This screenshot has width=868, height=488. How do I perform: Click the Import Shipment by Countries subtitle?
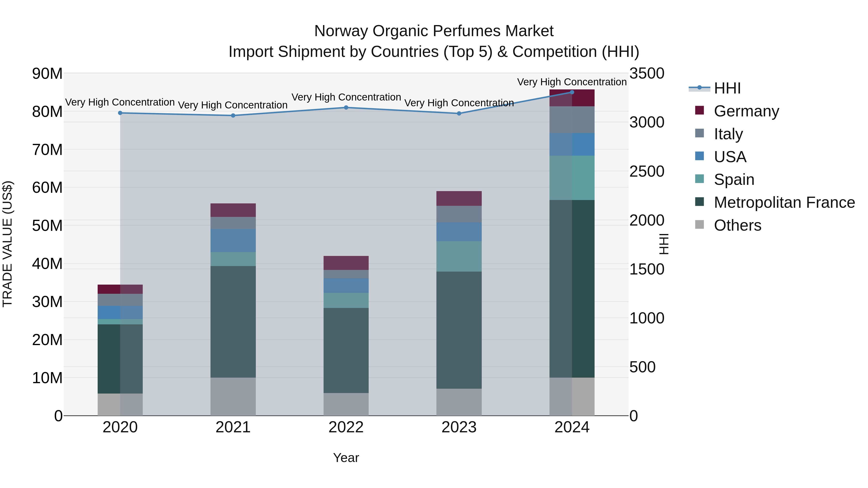(x=434, y=52)
